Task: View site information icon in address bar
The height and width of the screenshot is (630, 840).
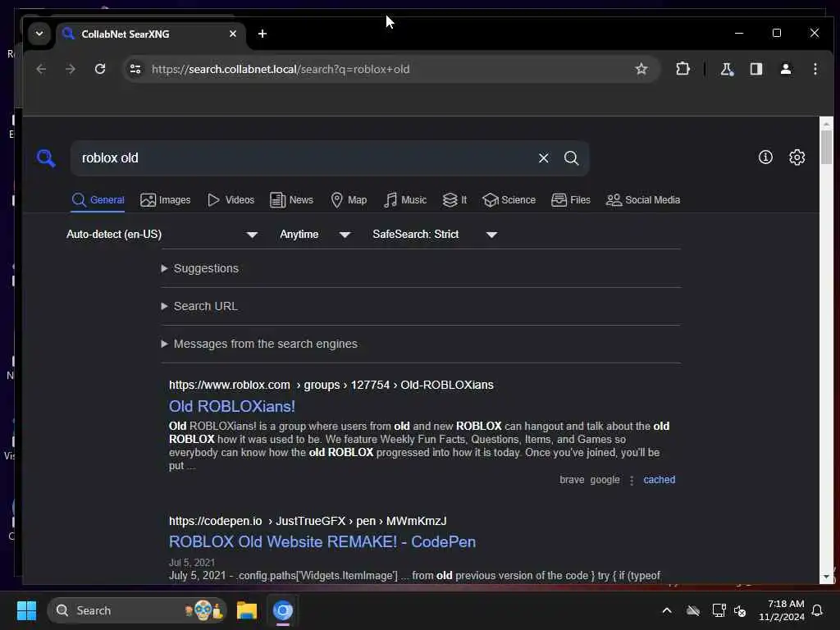Action: (x=135, y=69)
